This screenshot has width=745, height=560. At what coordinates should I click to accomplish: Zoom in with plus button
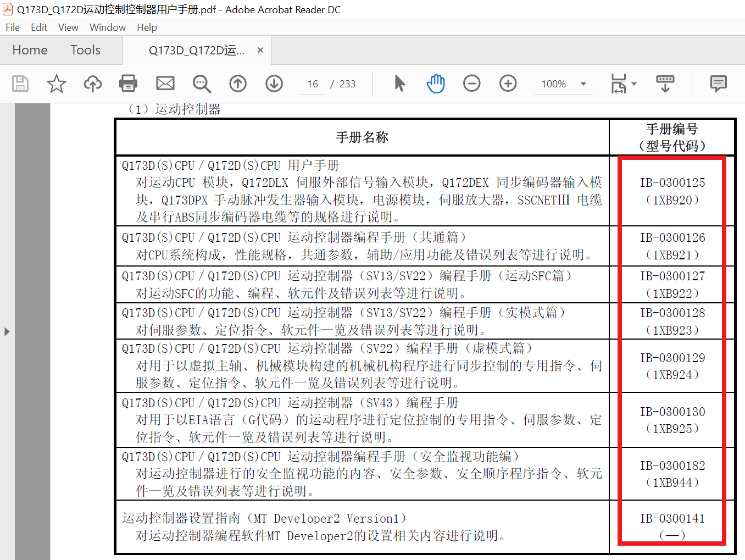point(508,84)
